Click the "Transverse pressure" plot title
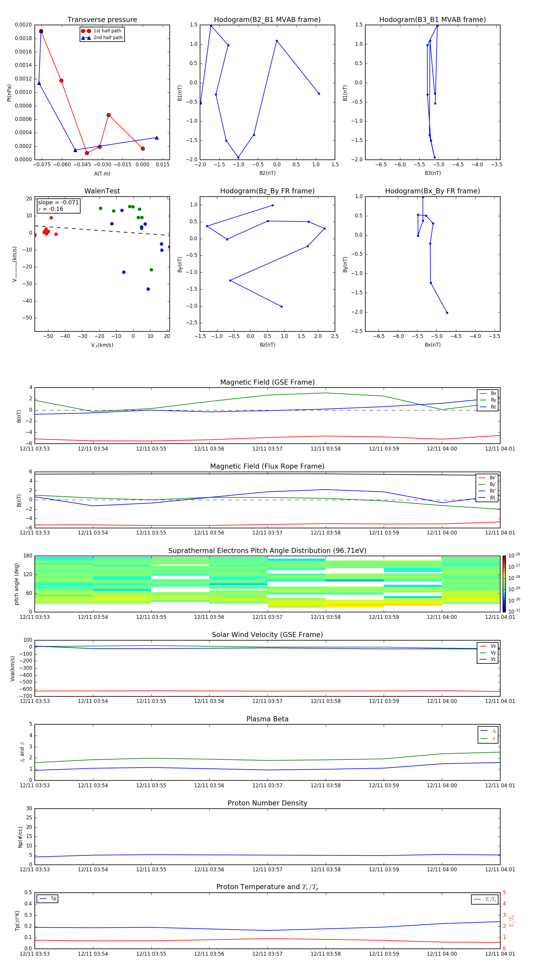Viewport: 535px width, 980px height. tap(102, 20)
